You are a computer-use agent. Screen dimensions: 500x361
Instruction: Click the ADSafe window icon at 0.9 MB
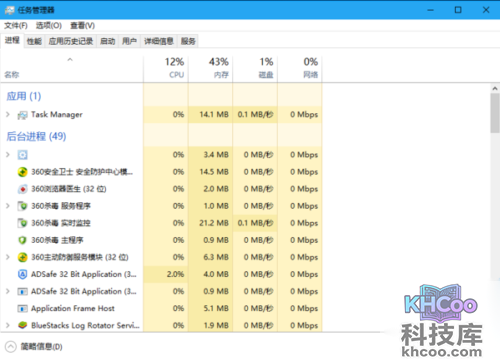pyautogui.click(x=22, y=292)
